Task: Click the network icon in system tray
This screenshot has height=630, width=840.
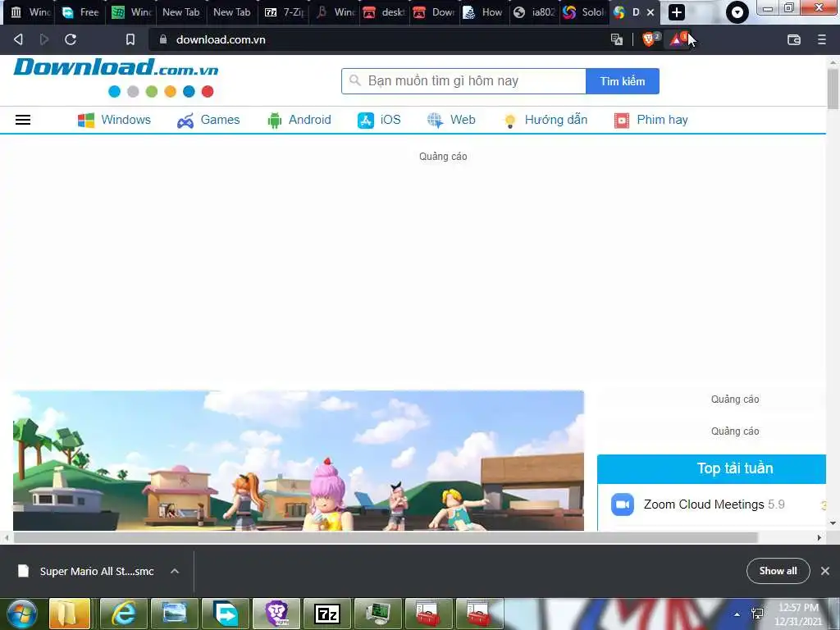Action: (x=757, y=614)
